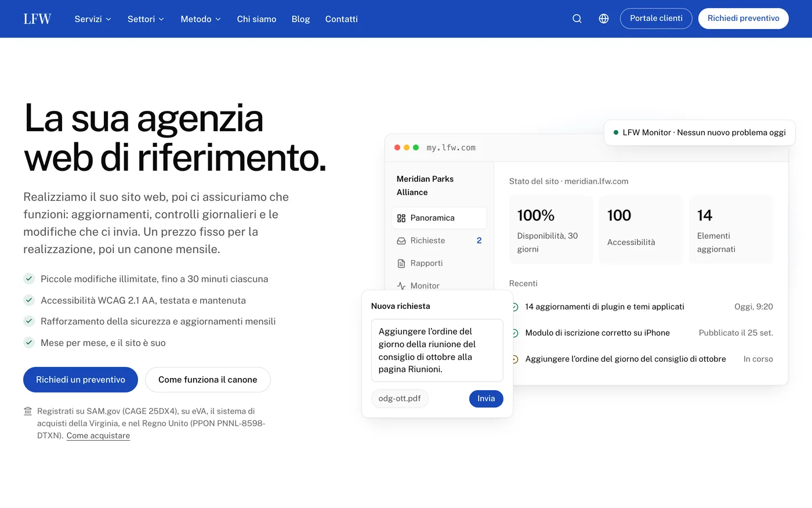The height and width of the screenshot is (508, 812).
Task: Click the Richieste count badge 2
Action: pyautogui.click(x=479, y=241)
